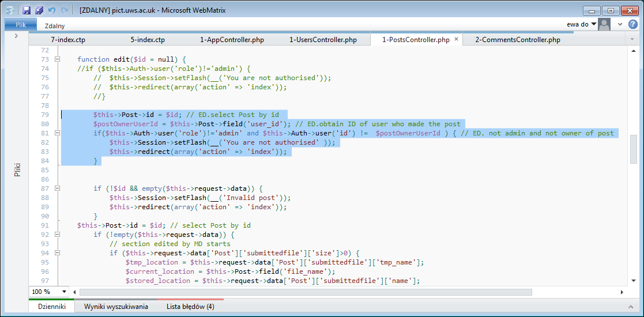Click the Save icon in the quick access toolbar
Screen dimensions: 644x317
[27, 10]
